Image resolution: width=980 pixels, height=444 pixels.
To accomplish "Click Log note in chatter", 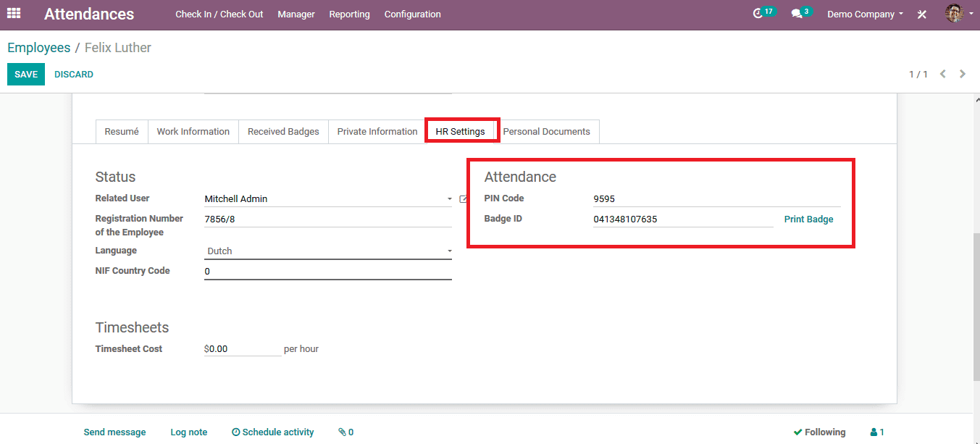I will 189,432.
